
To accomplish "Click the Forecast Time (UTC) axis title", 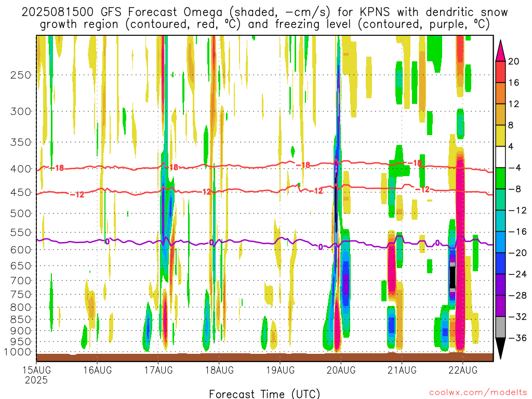I will (x=264, y=394).
